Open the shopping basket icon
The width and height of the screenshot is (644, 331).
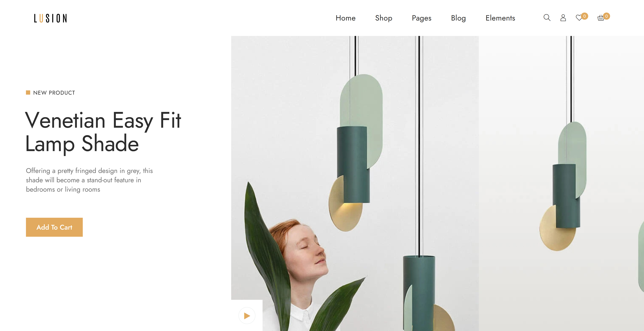[601, 18]
